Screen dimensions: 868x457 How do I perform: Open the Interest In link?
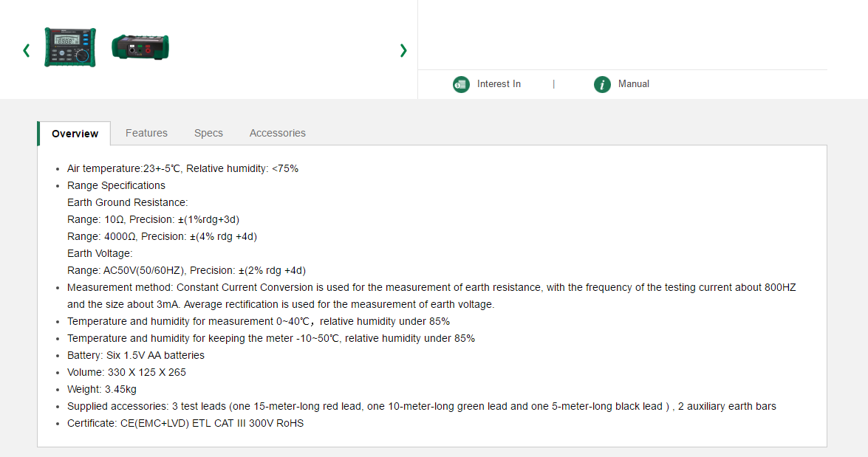tap(499, 84)
